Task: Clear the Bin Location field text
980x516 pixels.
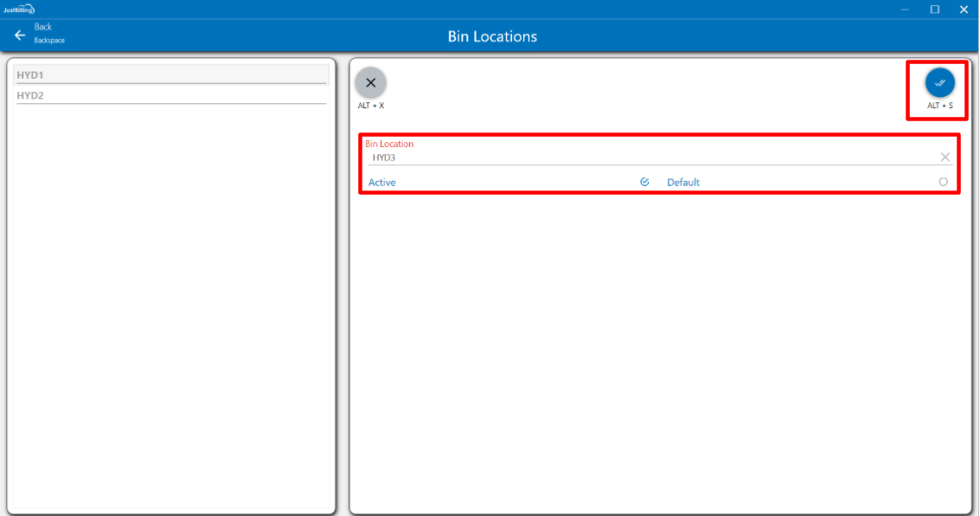Action: [x=945, y=157]
